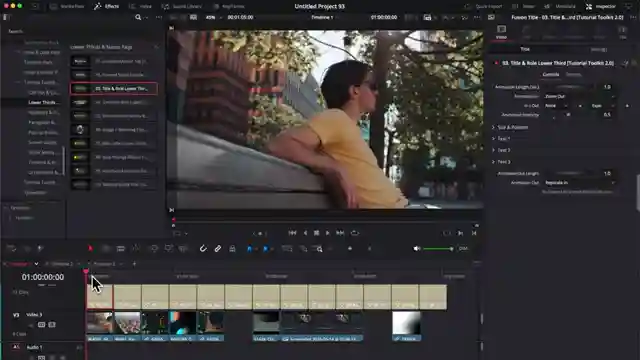Screen dimensions: 640x360
Task: Mute the speaker volume icon
Action: (416, 249)
